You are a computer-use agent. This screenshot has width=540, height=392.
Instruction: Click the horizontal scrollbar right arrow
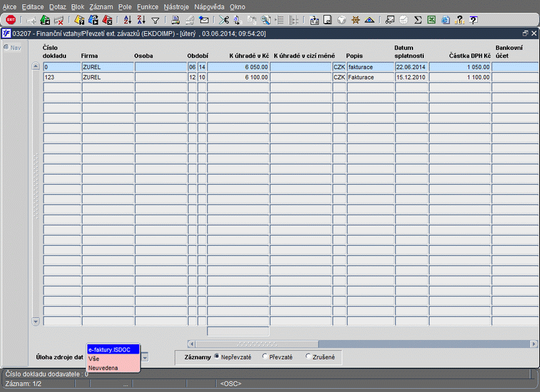coord(533,344)
